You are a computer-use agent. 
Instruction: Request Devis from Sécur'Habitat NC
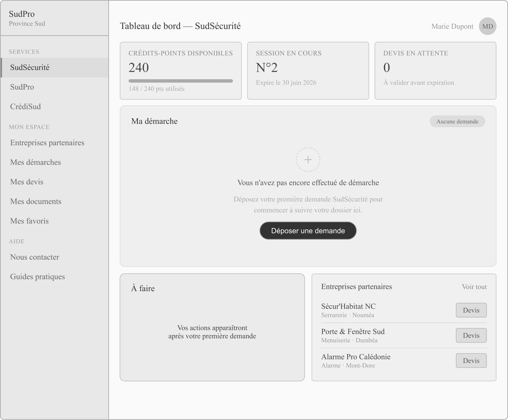point(471,310)
